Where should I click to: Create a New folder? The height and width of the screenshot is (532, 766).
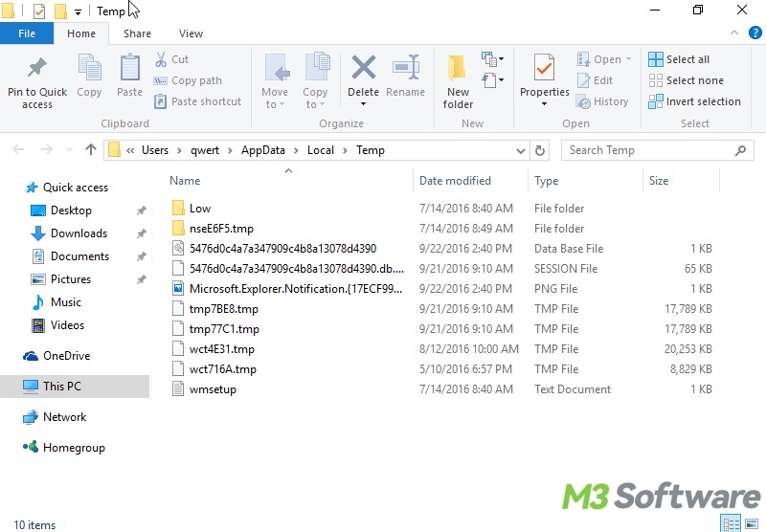click(x=458, y=81)
